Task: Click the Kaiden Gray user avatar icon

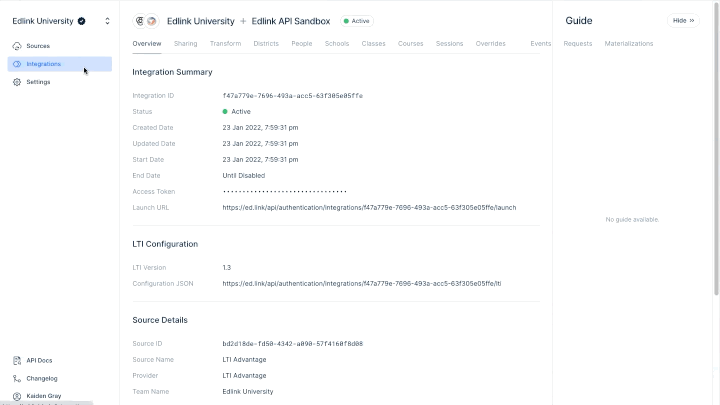Action: pos(17,396)
